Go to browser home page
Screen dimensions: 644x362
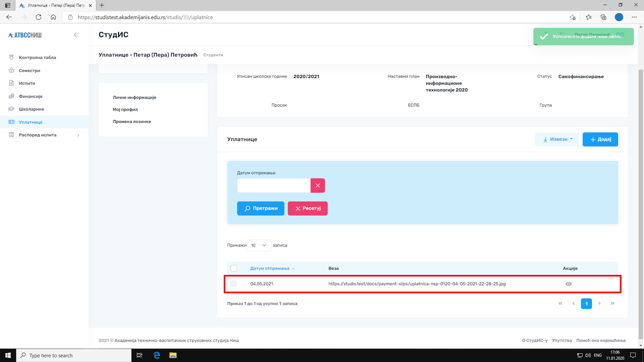[53, 17]
